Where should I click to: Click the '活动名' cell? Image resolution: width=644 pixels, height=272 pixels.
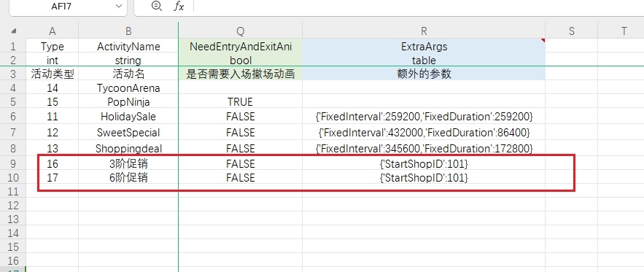tap(128, 74)
